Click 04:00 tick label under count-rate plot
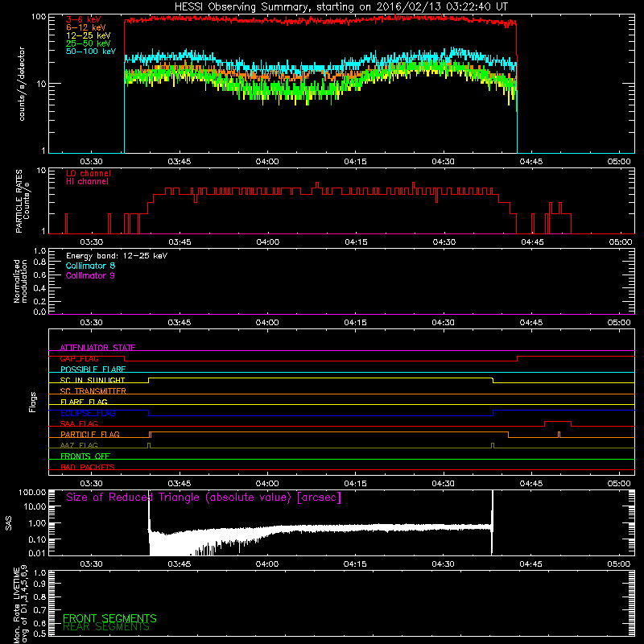644x644 pixels. 267,162
